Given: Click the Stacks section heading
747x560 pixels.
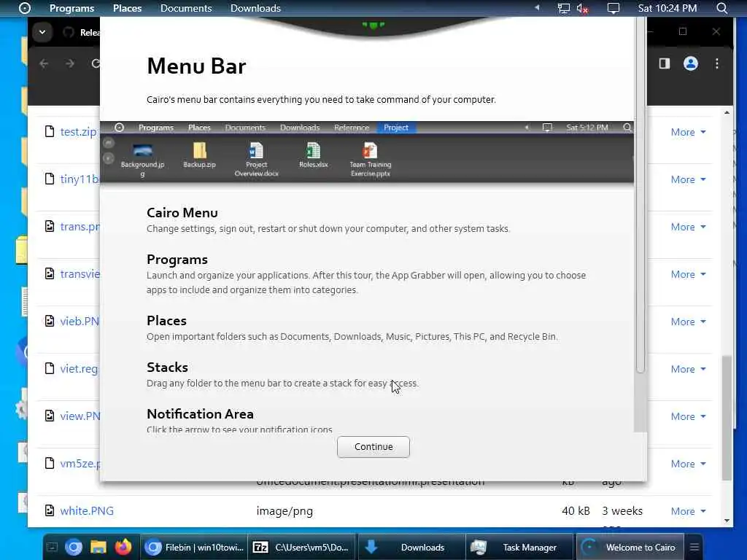Looking at the screenshot, I should tap(167, 367).
